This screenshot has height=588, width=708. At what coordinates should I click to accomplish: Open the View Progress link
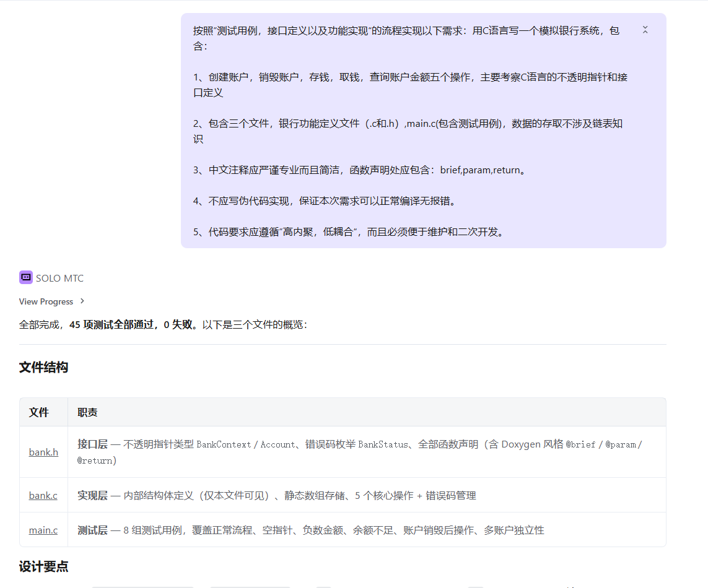pyautogui.click(x=46, y=301)
